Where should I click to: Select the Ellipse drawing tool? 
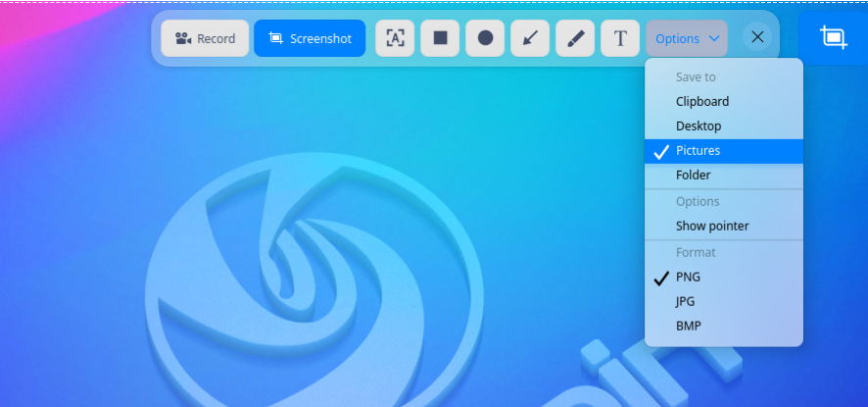tap(485, 38)
